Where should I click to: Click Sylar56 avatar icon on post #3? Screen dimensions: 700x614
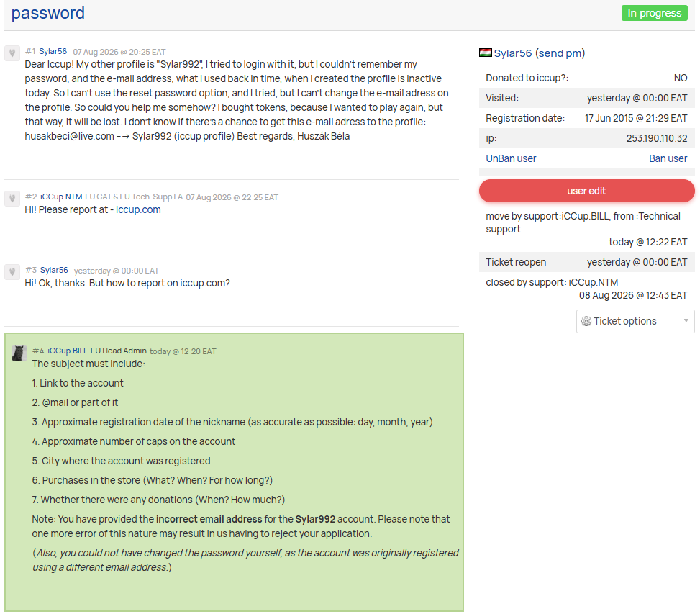tap(12, 271)
